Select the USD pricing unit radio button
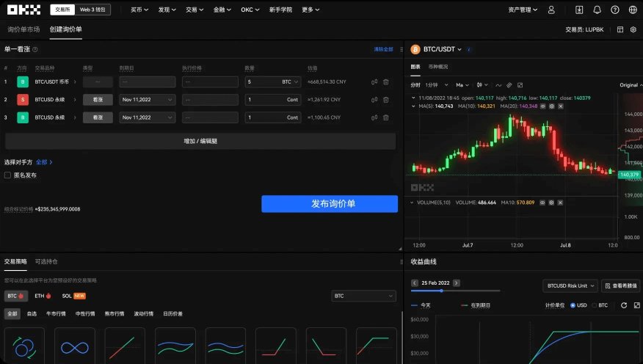 (573, 305)
